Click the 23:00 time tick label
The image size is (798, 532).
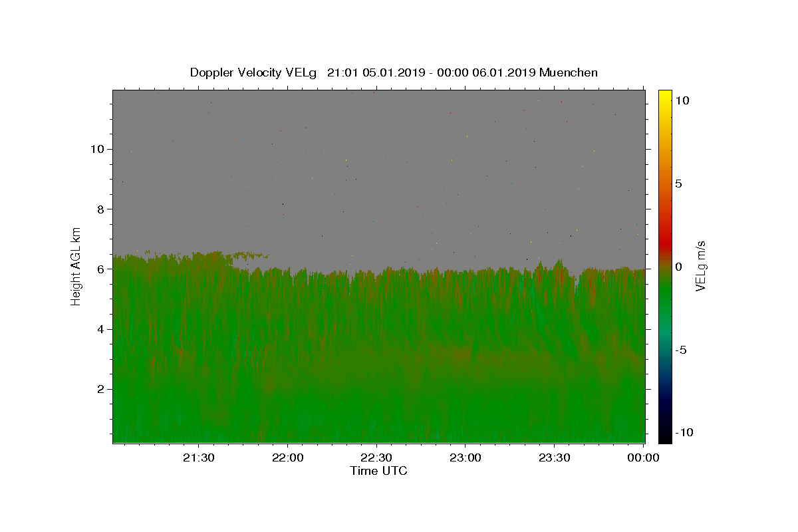point(465,458)
